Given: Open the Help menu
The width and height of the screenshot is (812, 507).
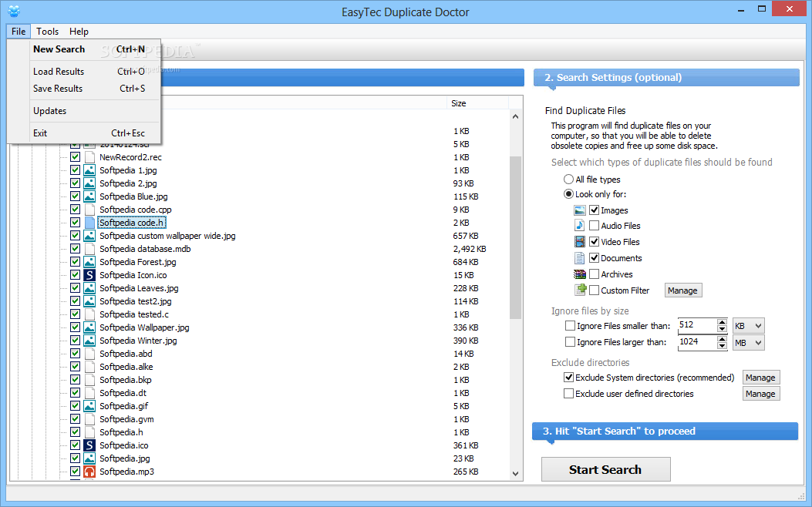Looking at the screenshot, I should pos(79,32).
